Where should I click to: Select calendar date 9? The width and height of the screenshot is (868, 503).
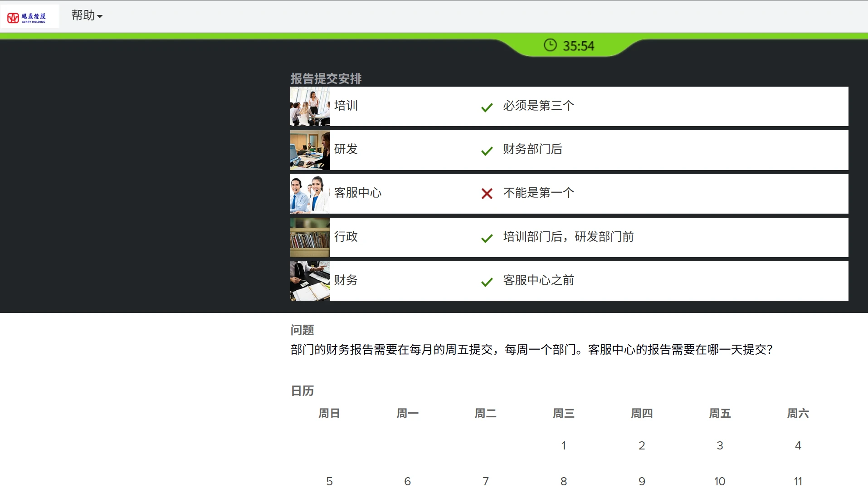[642, 481]
